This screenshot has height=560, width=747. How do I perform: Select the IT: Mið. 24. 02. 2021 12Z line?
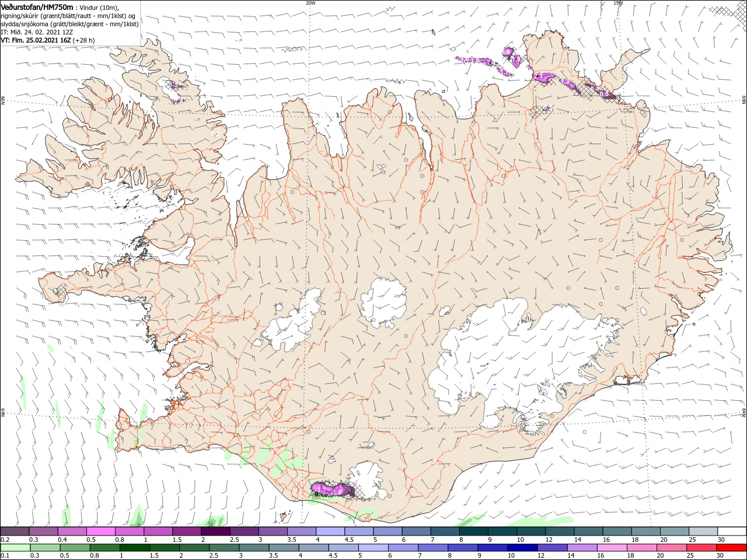click(37, 32)
